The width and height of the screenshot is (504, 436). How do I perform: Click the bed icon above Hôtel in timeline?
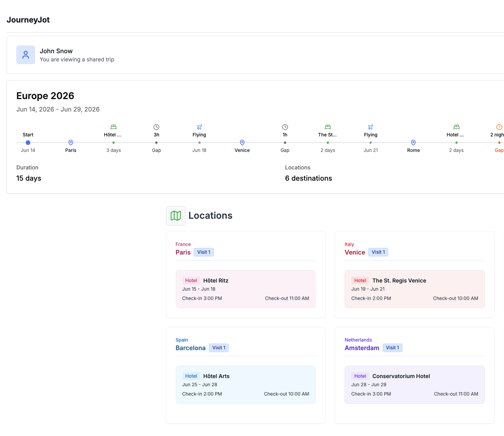(114, 127)
